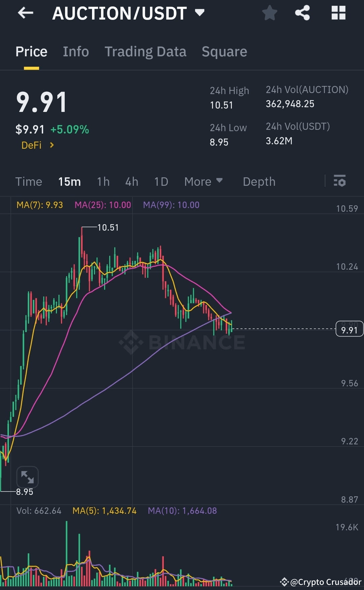Open the trading layout grid icon
Image resolution: width=364 pixels, height=590 pixels.
[x=338, y=13]
